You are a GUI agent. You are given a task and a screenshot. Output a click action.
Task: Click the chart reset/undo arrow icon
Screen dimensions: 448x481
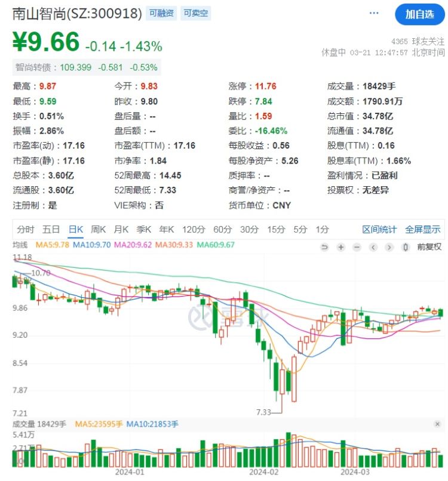tap(324, 247)
